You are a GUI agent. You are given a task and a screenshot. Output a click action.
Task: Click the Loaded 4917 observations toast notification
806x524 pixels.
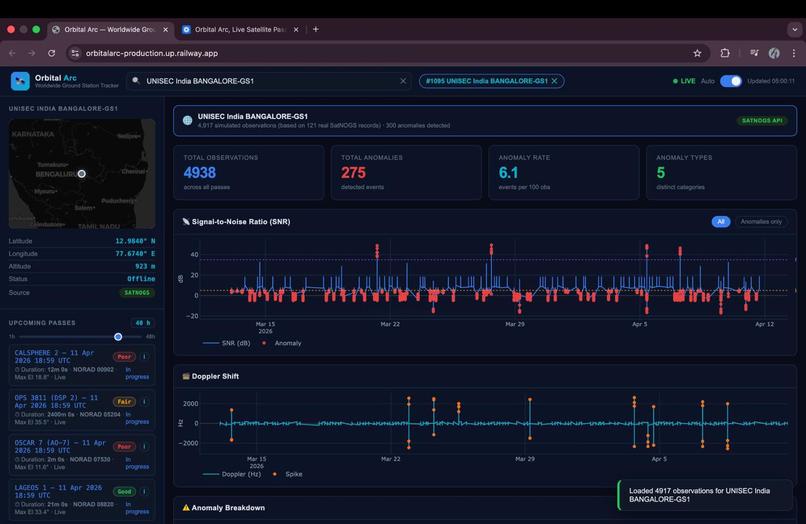pos(705,495)
